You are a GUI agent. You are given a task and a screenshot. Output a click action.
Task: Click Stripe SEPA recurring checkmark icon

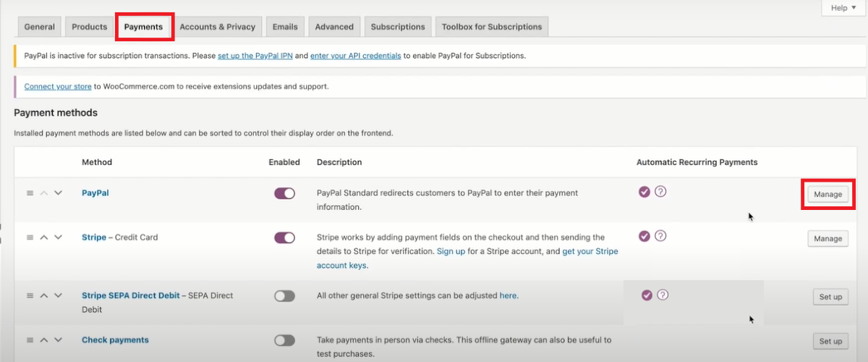coord(647,295)
